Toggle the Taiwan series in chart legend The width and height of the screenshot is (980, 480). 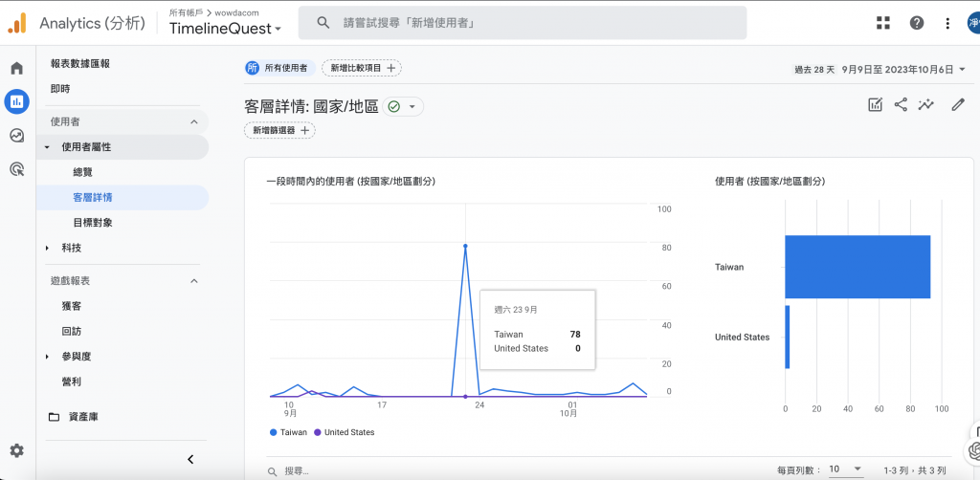[x=288, y=432]
